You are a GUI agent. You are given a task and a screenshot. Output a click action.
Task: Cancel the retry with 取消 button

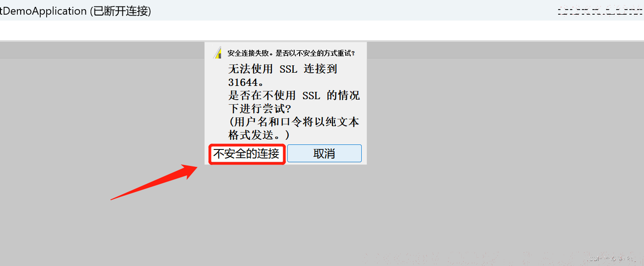[x=324, y=154]
